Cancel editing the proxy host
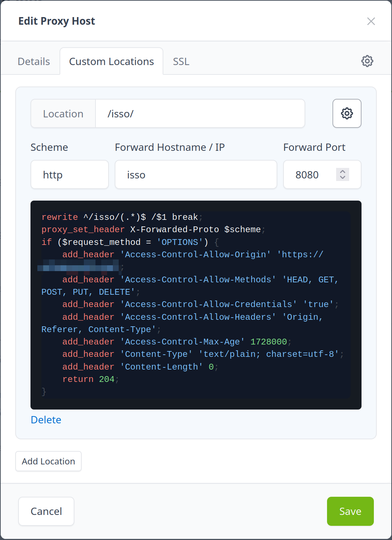The height and width of the screenshot is (540, 392). [x=46, y=511]
